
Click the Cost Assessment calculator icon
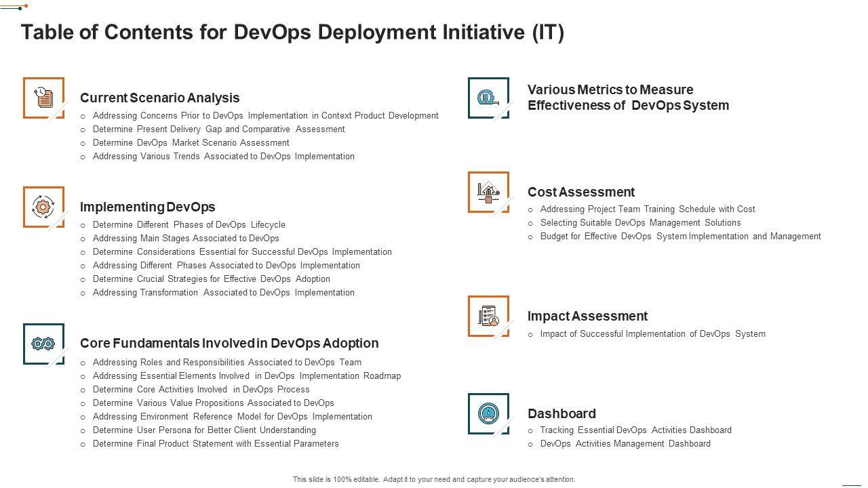[488, 192]
